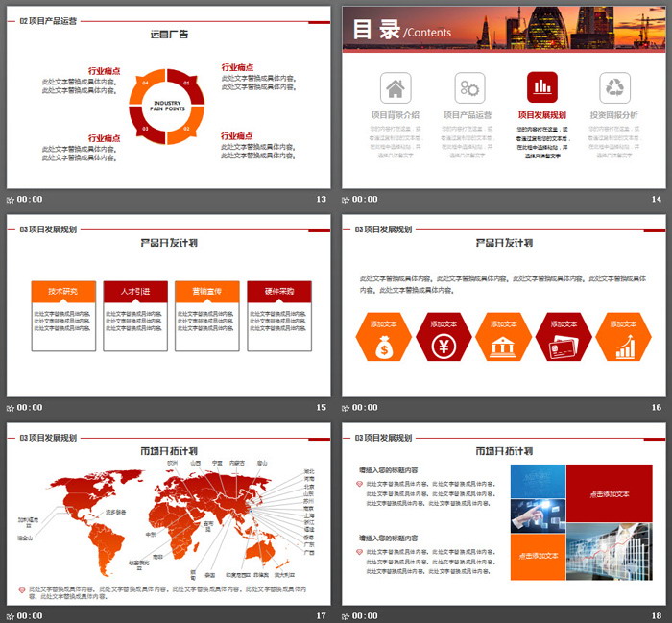Viewport: 672px width, 623px height.
Task: Click the orange 技术研究 box
Action: coord(62,291)
